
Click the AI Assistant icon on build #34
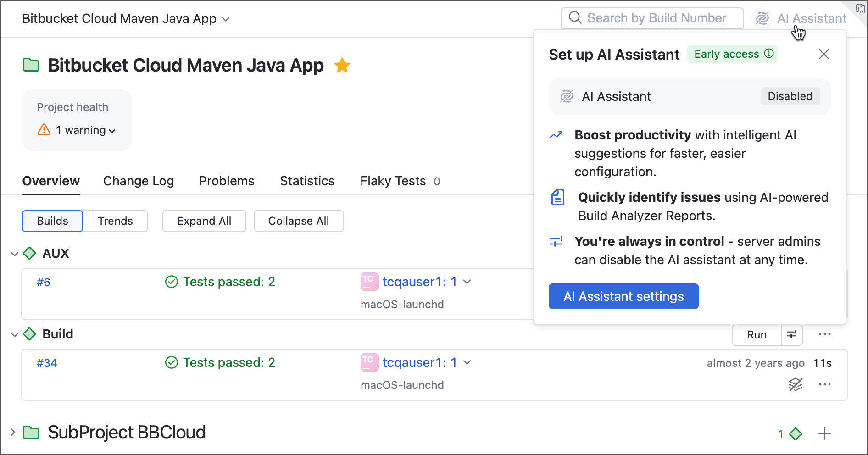(795, 385)
